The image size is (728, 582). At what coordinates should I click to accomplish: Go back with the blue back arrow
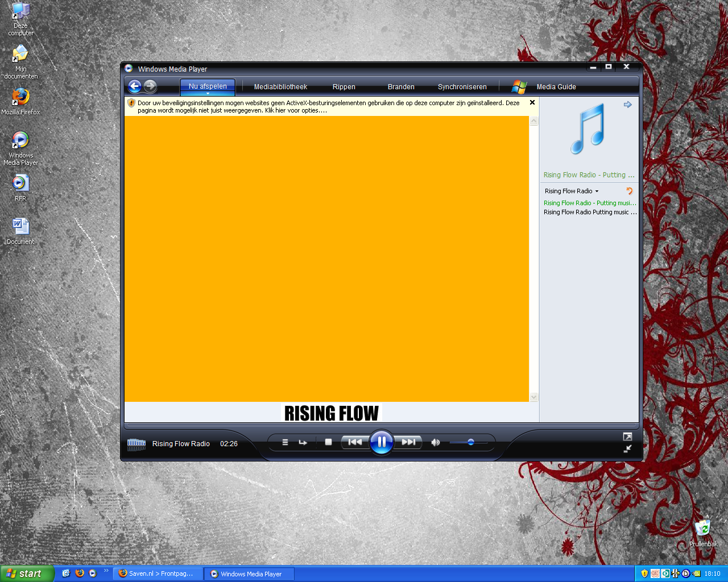pos(135,86)
